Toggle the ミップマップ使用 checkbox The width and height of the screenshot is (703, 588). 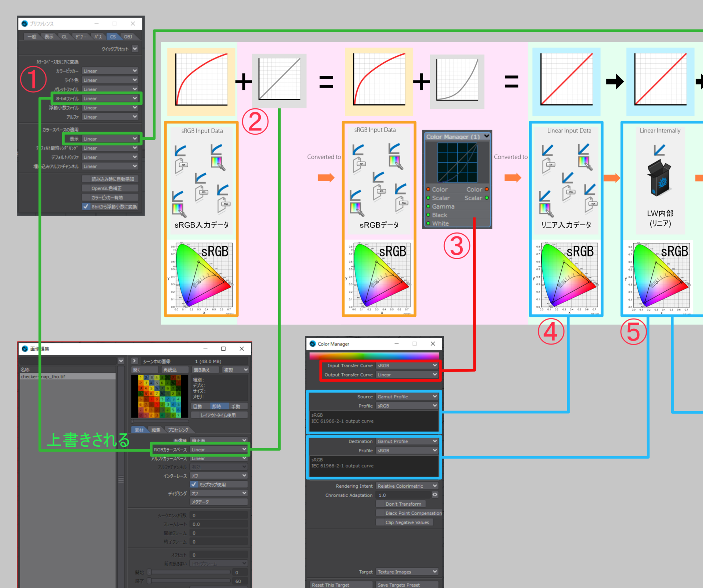coord(194,484)
